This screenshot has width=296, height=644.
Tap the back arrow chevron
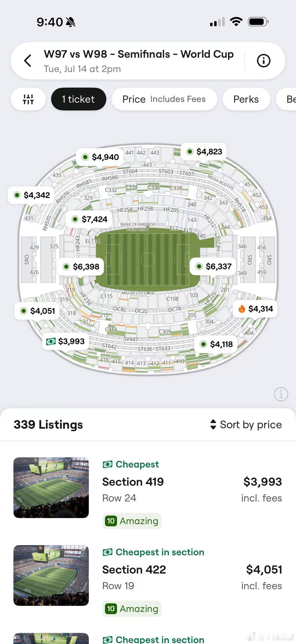click(28, 61)
